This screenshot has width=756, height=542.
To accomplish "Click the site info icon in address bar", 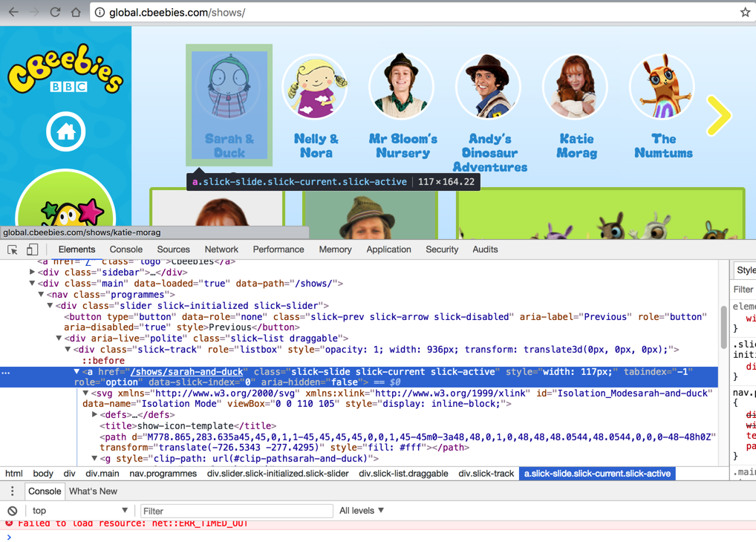I will click(x=100, y=13).
